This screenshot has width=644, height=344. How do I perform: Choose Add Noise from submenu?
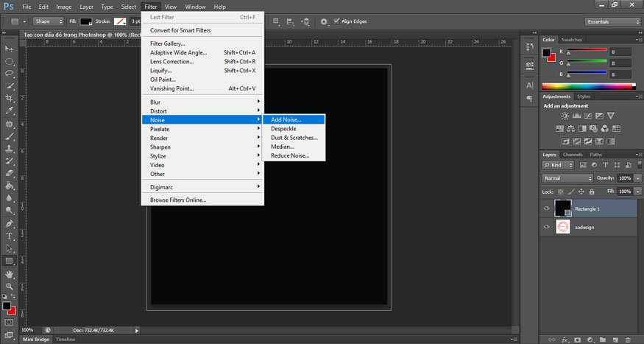[x=294, y=119]
